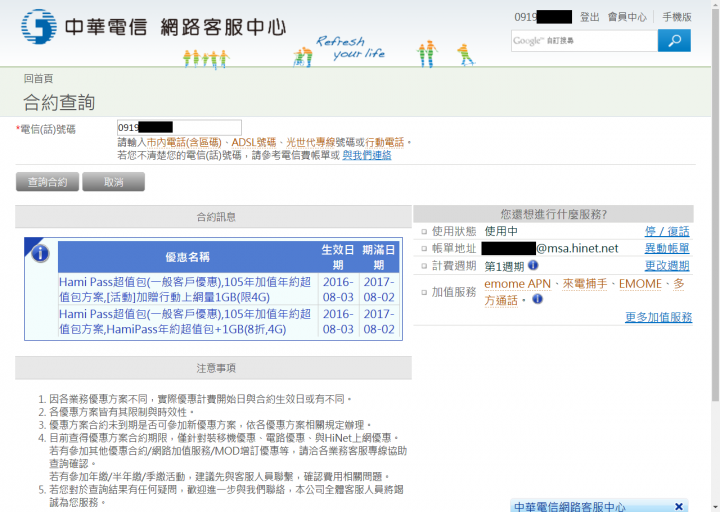This screenshot has width=720, height=512.
Task: Click the EMOME service link
Action: click(640, 284)
